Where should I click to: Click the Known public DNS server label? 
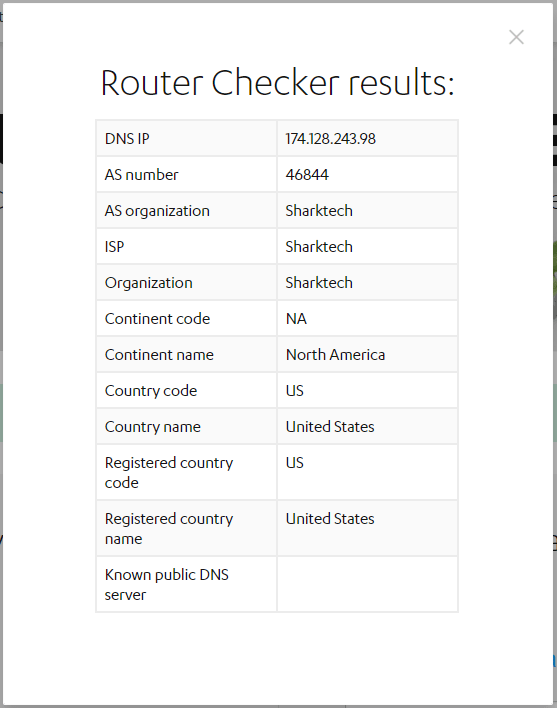[x=167, y=585]
